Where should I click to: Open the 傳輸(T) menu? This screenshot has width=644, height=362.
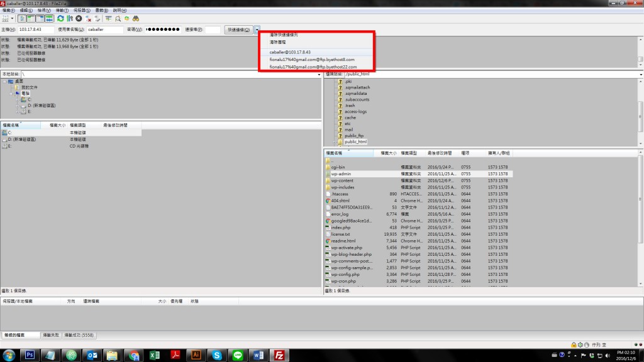tap(62, 10)
